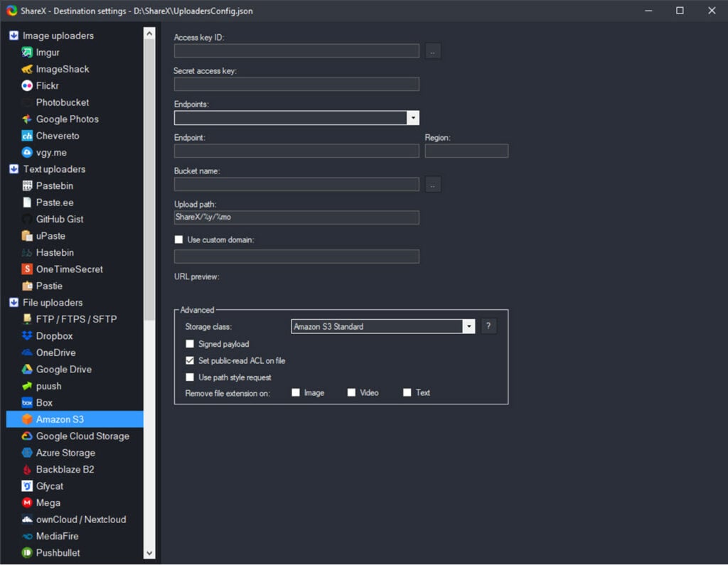This screenshot has height=565, width=728.
Task: Select Google Photos pinwheel icon
Action: click(27, 119)
